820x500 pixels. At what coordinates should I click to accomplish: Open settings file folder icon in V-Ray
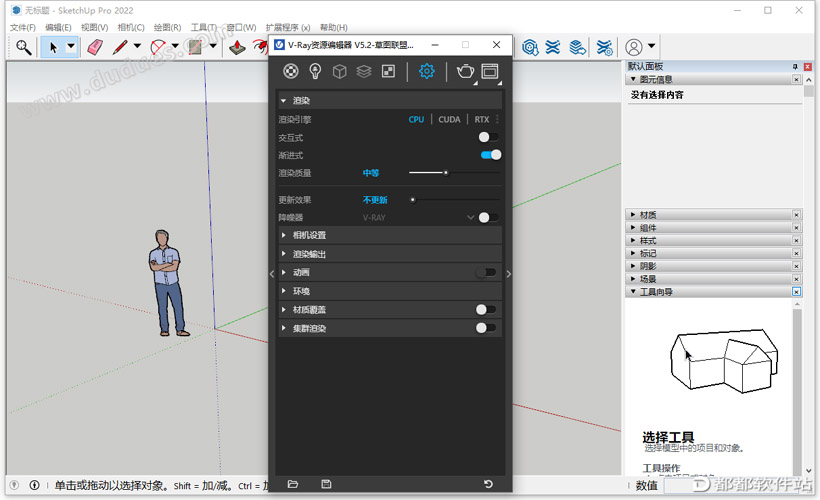click(293, 484)
